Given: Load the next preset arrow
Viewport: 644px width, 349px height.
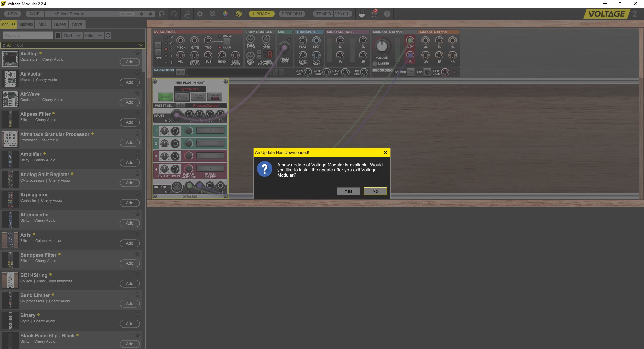Looking at the screenshot, I should (151, 14).
